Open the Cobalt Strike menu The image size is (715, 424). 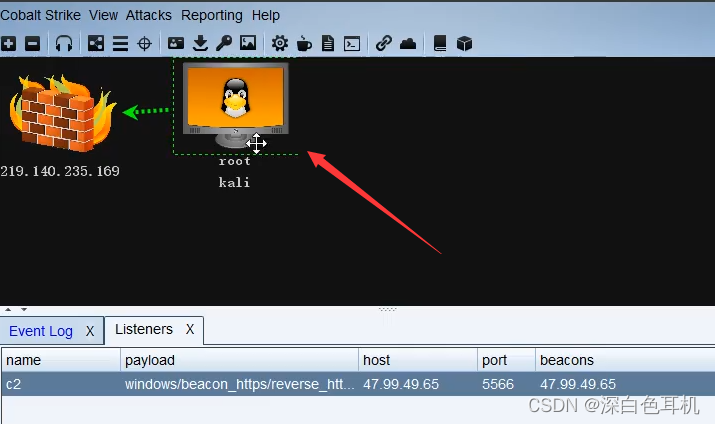coord(41,15)
